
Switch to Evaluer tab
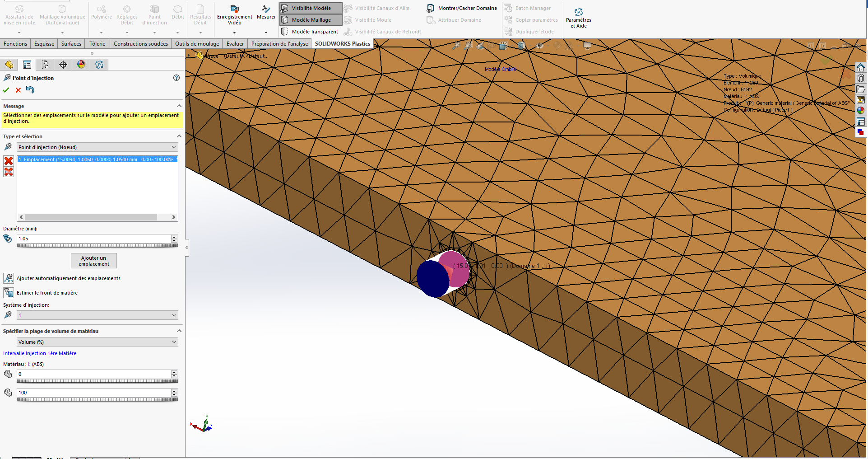235,44
